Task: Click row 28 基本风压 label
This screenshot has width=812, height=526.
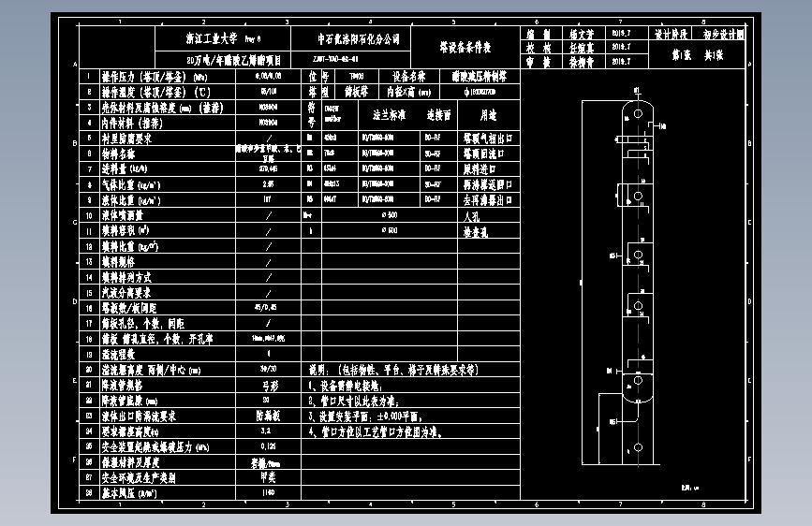Action: coord(129,493)
